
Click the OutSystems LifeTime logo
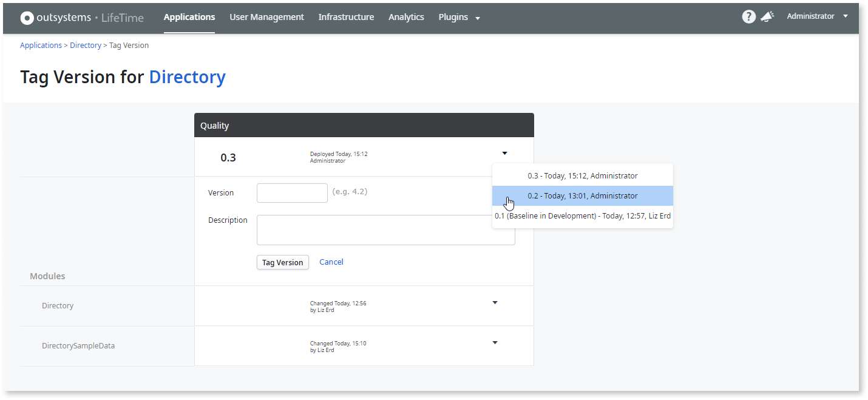(82, 18)
